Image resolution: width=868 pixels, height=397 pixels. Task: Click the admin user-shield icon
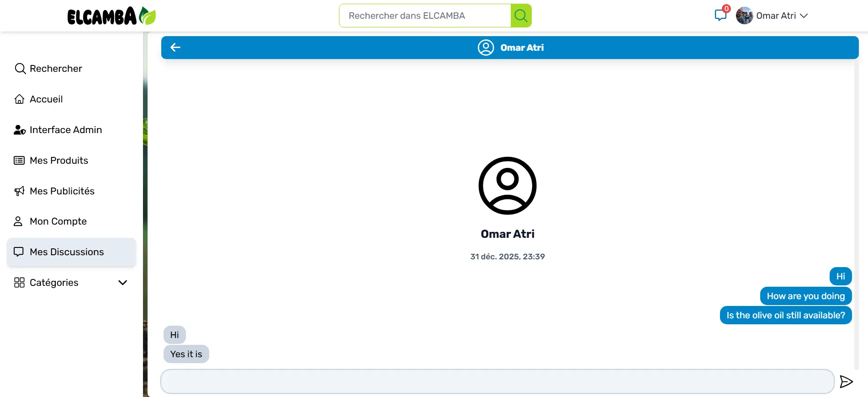(20, 130)
